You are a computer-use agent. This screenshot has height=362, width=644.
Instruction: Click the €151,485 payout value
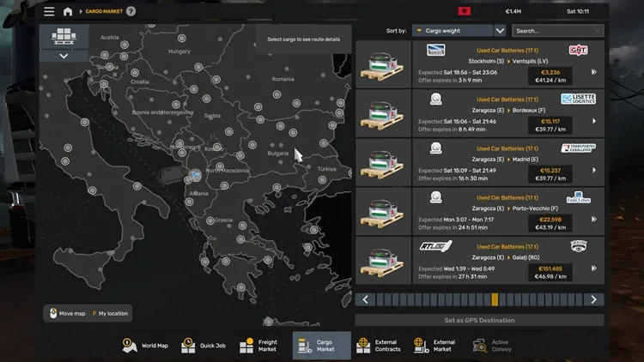click(x=550, y=268)
